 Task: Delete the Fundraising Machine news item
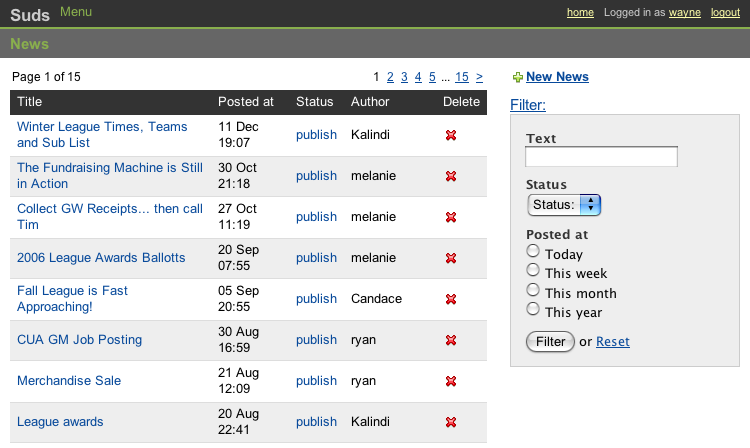pos(451,176)
